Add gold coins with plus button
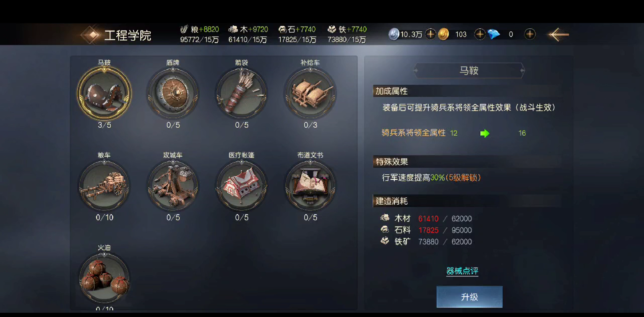This screenshot has width=644, height=317. [x=480, y=34]
